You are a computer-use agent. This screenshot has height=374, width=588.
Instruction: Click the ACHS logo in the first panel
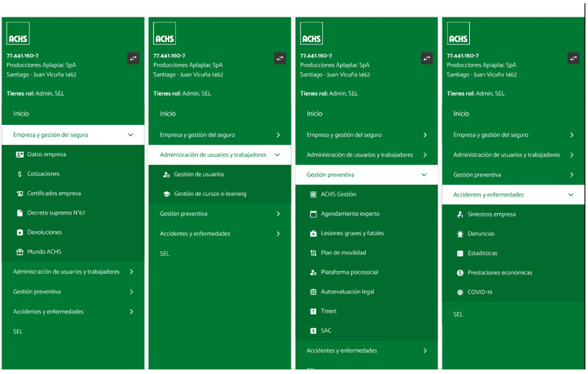pos(18,33)
